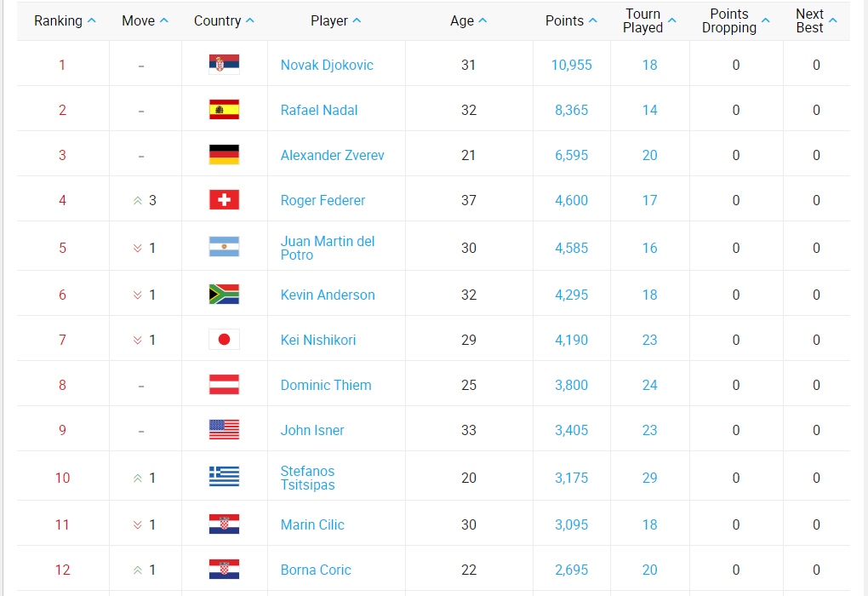The height and width of the screenshot is (596, 868).
Task: Click Djokovic's 10,955 points link
Action: [571, 65]
